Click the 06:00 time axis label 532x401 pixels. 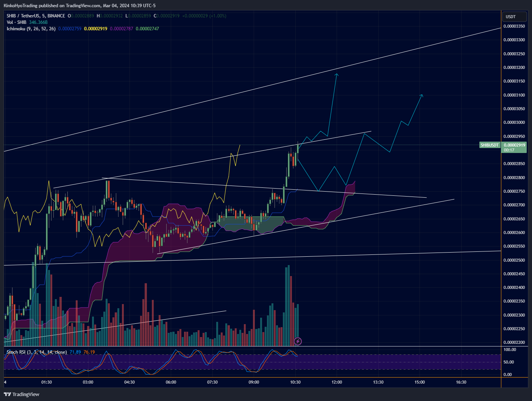pos(171,382)
